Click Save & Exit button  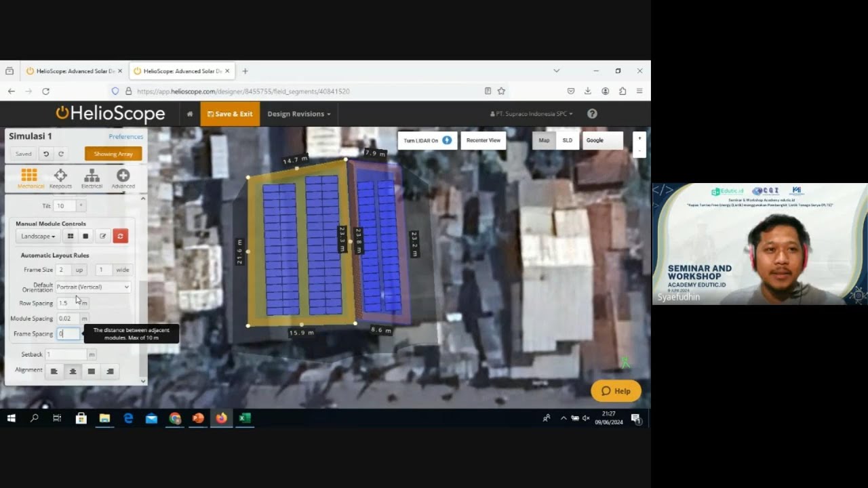230,114
